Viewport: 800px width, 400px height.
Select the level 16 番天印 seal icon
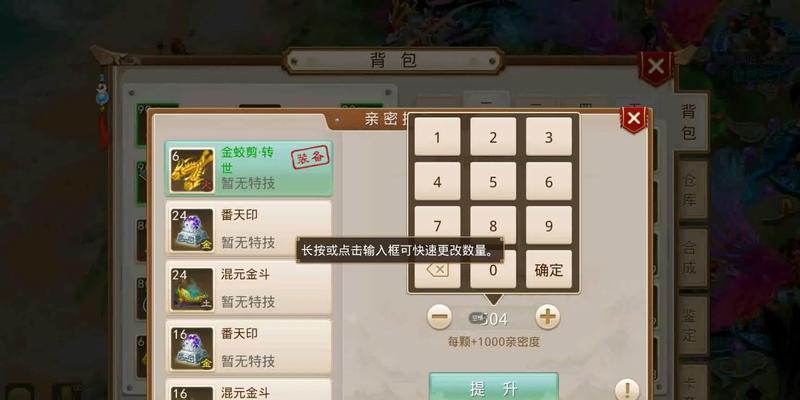click(192, 349)
